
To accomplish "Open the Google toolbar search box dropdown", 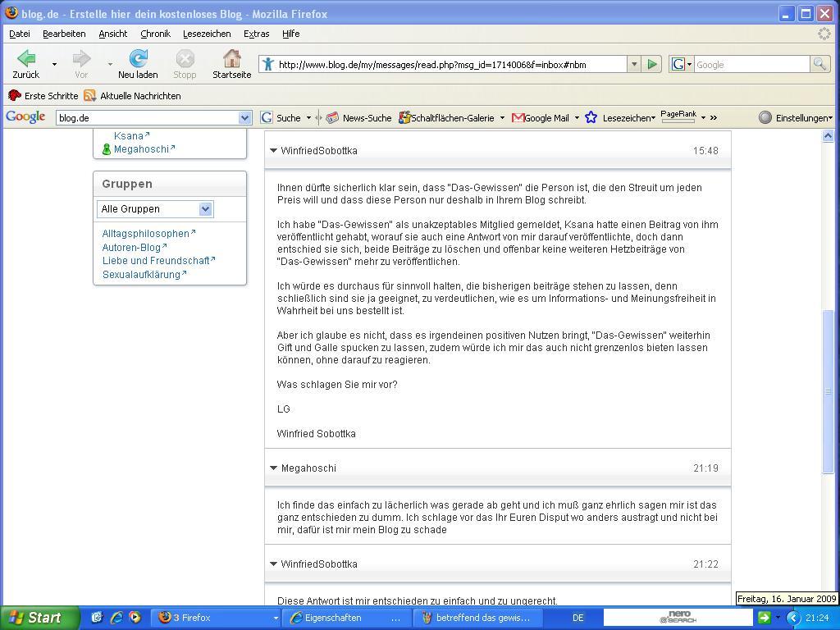I will (x=244, y=118).
